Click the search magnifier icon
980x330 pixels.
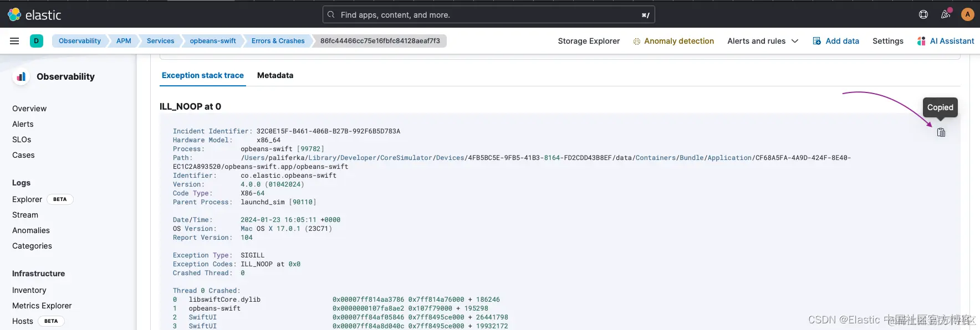331,15
